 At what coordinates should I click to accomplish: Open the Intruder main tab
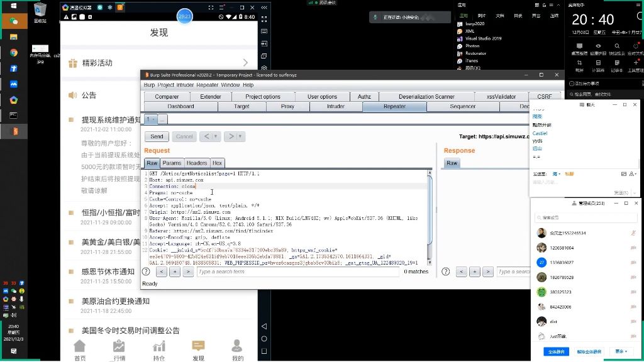tap(336, 106)
